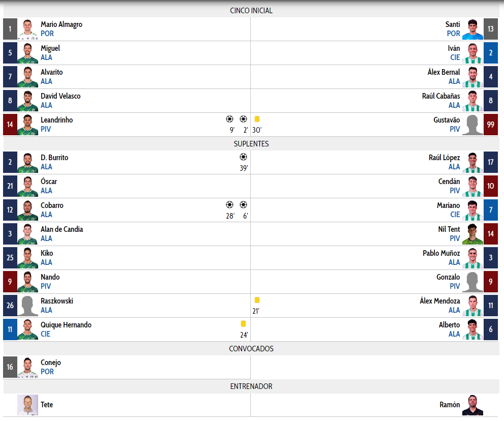Click Raszkowski's placeholder silhouette avatar
Screen dimensions: 504x421
pos(27,306)
